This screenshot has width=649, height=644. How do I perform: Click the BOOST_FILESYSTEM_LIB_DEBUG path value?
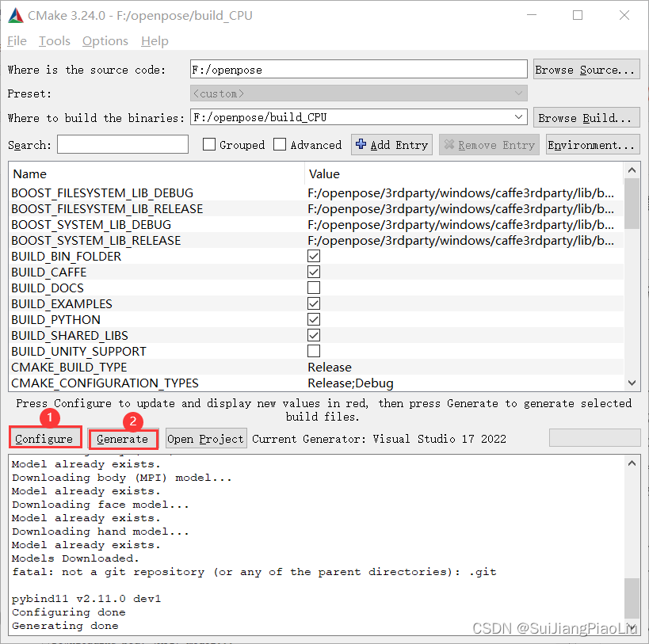(460, 192)
